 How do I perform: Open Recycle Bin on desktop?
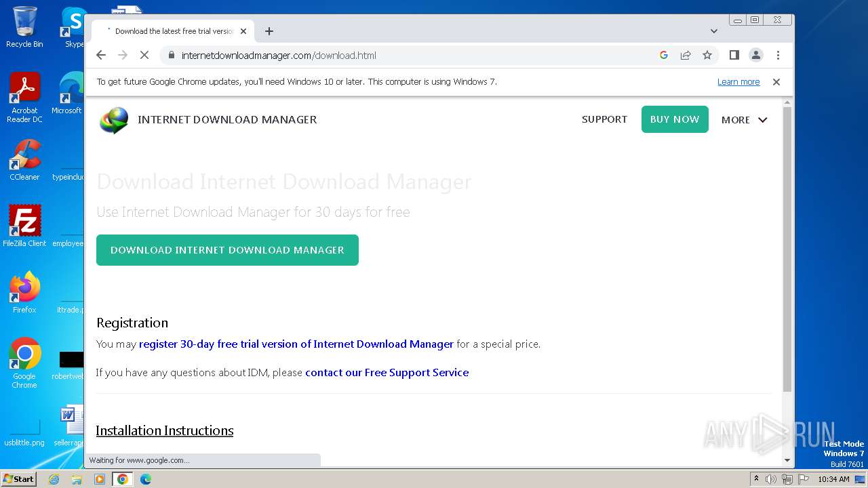(x=24, y=27)
